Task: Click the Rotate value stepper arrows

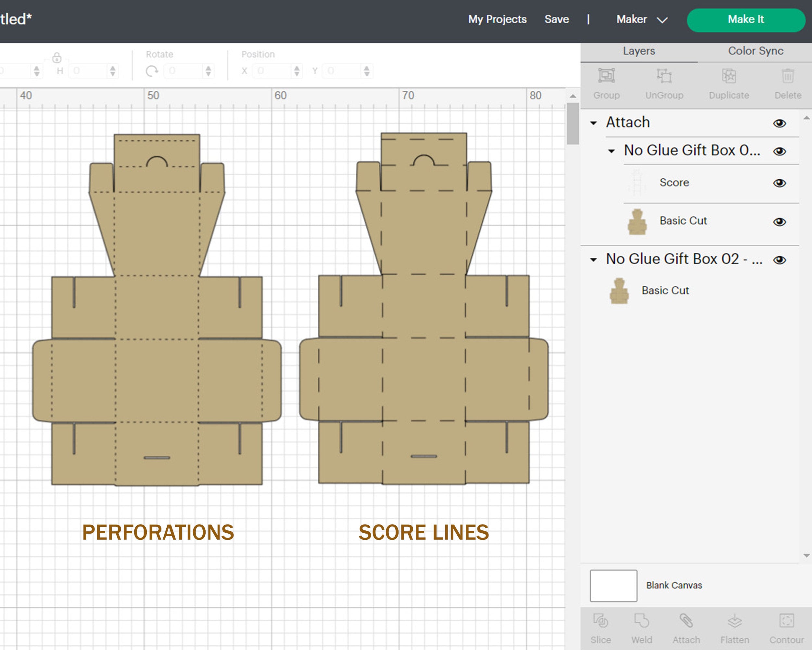Action: pyautogui.click(x=208, y=71)
